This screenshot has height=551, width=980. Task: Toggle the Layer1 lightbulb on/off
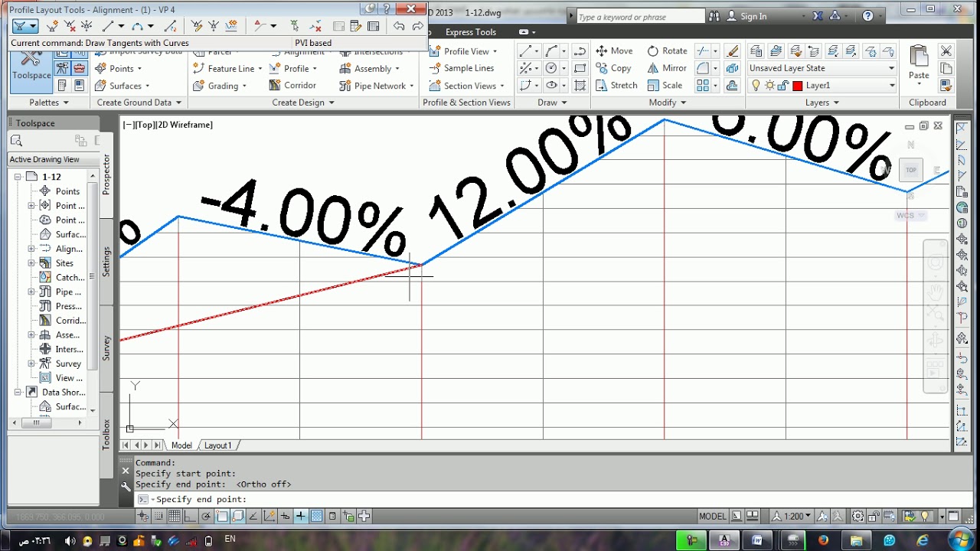(x=756, y=86)
